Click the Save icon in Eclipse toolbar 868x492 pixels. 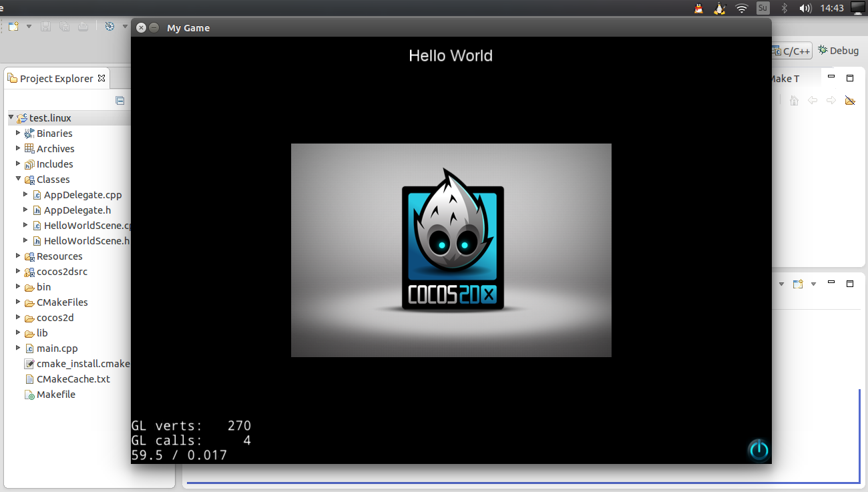tap(46, 27)
